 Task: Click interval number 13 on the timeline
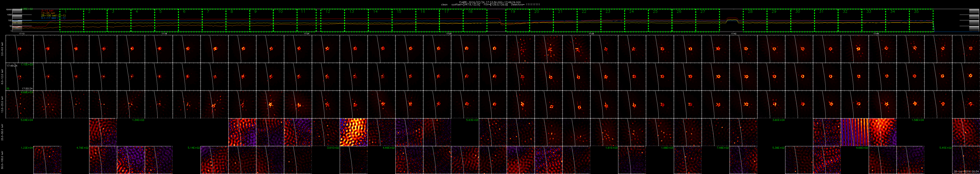356,21
